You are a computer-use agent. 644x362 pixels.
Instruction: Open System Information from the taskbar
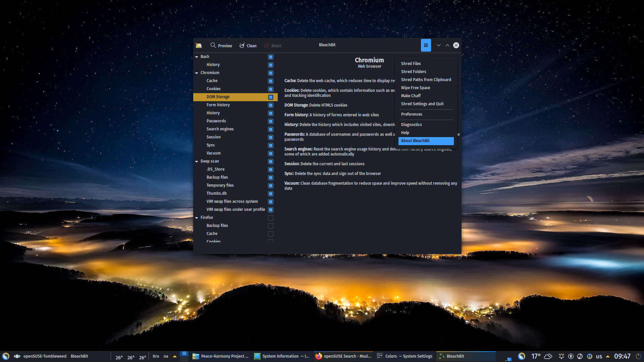coord(282,356)
